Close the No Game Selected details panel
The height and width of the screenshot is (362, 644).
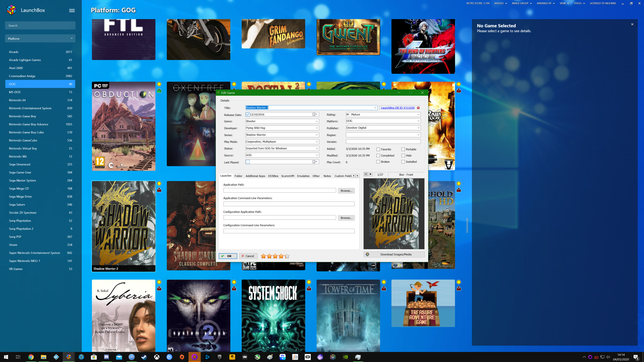click(x=632, y=24)
